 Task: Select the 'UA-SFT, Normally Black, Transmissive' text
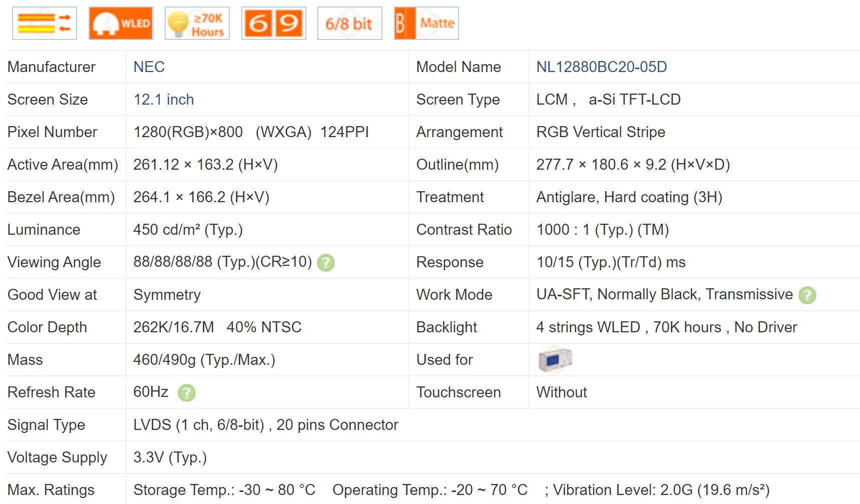[x=665, y=294]
